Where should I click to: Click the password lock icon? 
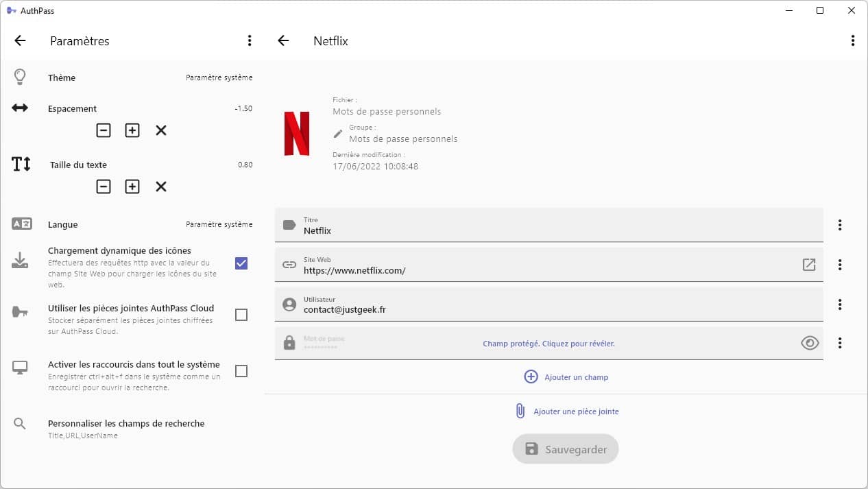click(x=289, y=343)
